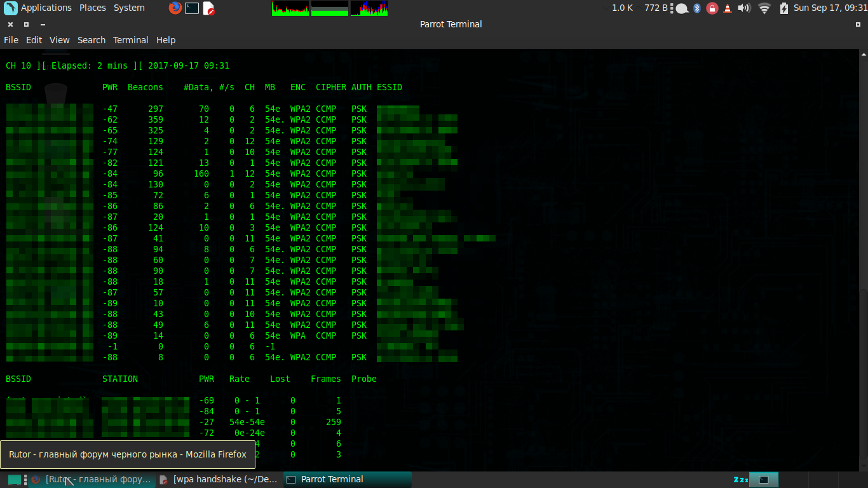Open the Applications menu
Screen dimensions: 868x488
point(38,8)
